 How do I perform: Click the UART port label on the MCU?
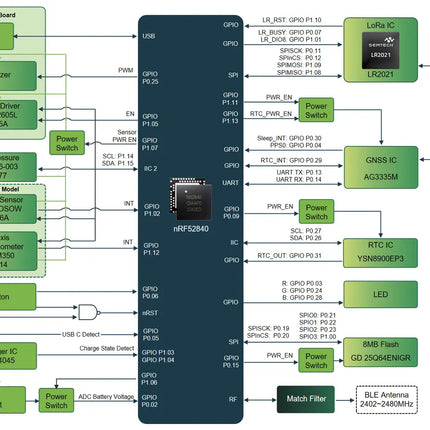[230, 183]
